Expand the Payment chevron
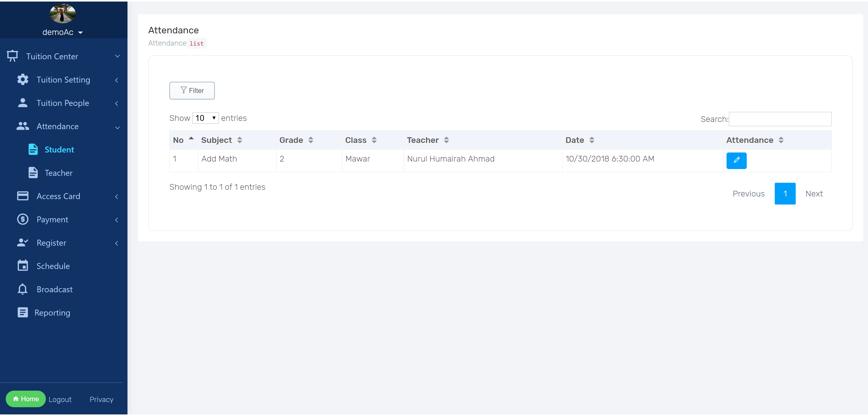868x416 pixels. [117, 220]
